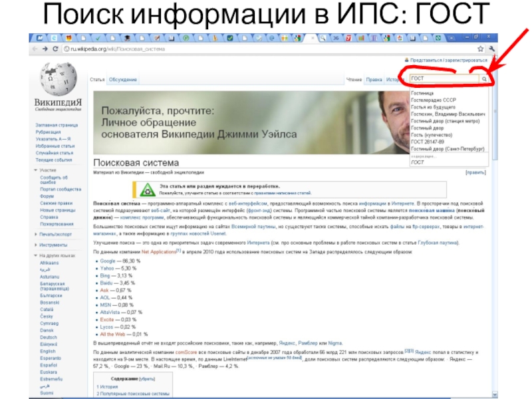532x399 pixels.
Task: Open the Избранные статьи link
Action: pos(55,146)
